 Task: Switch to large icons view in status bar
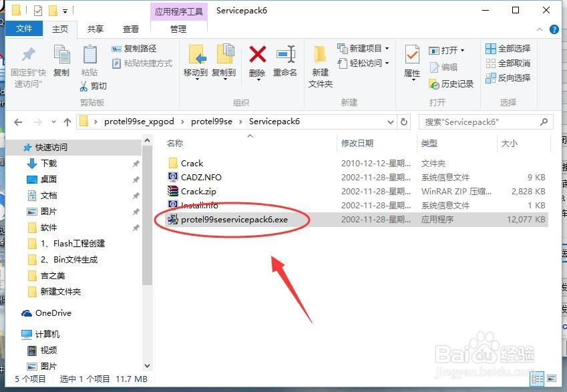click(x=552, y=379)
